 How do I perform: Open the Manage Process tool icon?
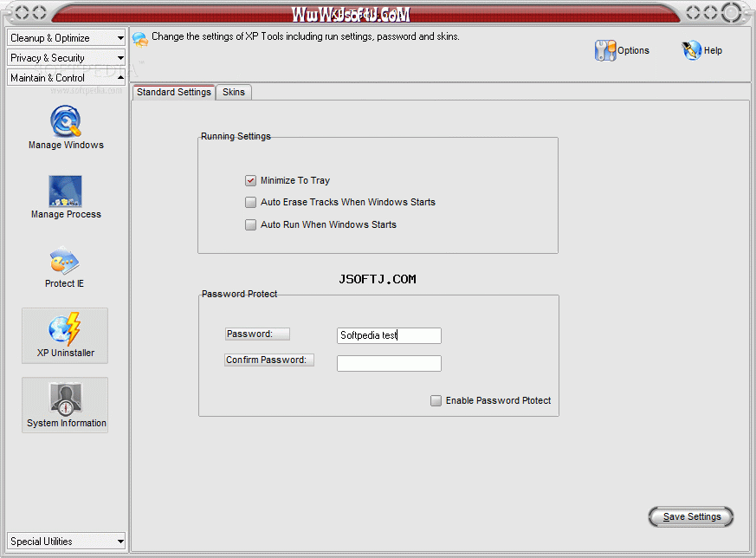coord(65,191)
